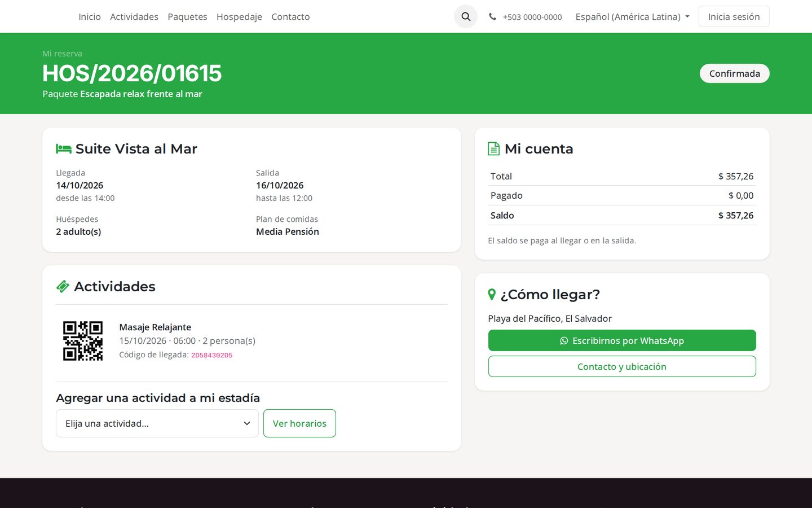The height and width of the screenshot is (508, 812).
Task: Open the Actividades menu item
Action: point(134,17)
